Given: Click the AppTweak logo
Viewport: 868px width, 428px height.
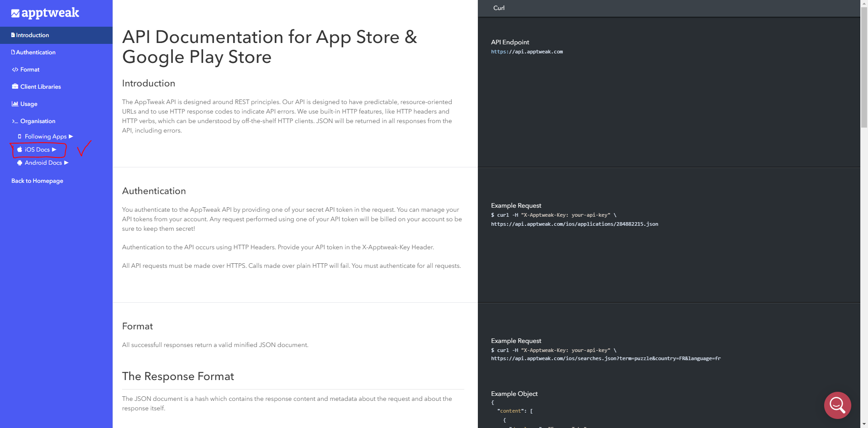Looking at the screenshot, I should click(45, 13).
